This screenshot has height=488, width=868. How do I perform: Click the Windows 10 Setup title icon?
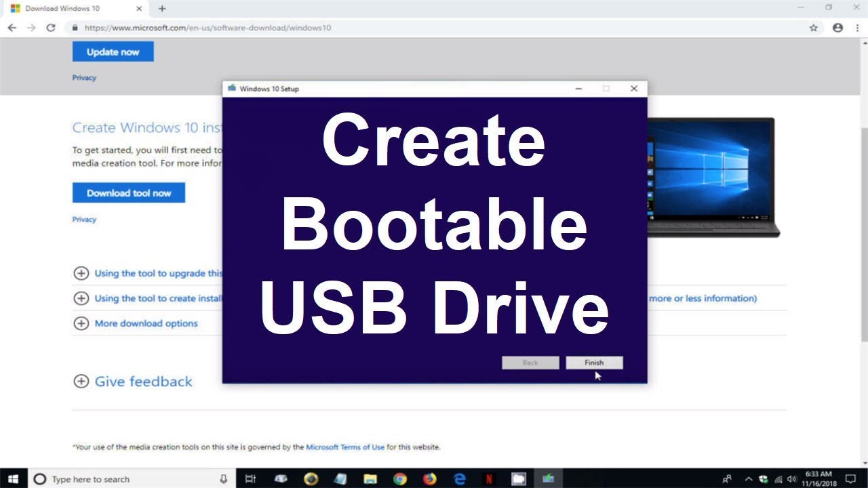pyautogui.click(x=232, y=88)
